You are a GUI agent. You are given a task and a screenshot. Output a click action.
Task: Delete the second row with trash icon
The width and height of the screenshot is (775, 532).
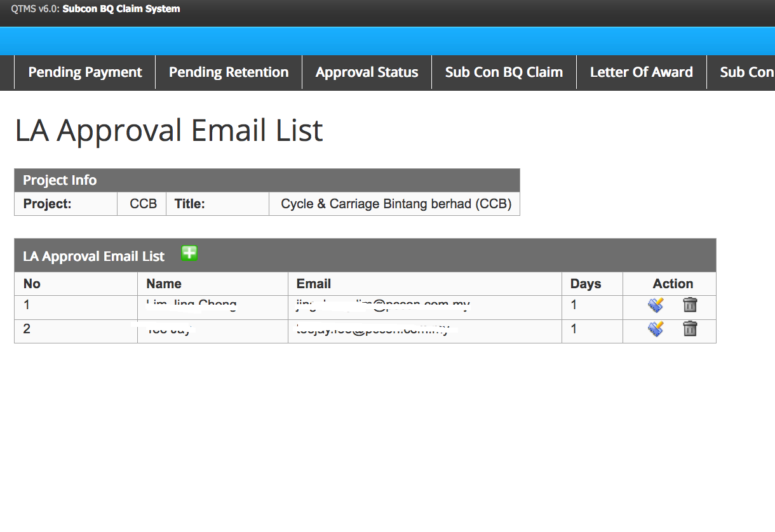point(690,329)
